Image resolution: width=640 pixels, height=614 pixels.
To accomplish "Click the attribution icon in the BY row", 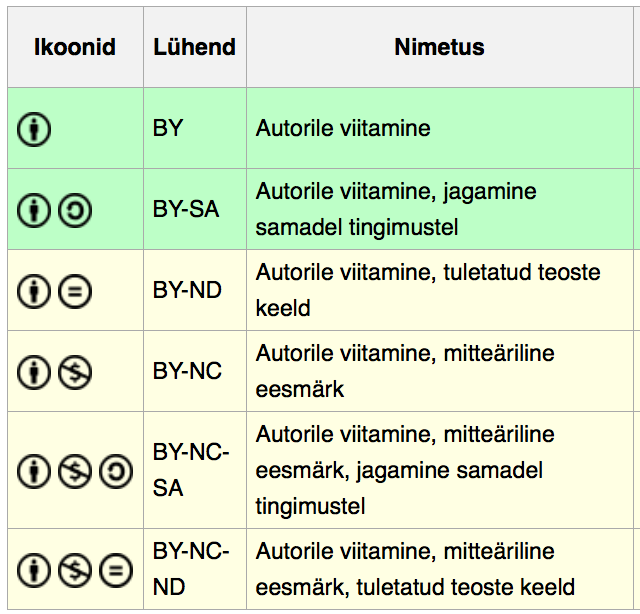I will (x=34, y=129).
